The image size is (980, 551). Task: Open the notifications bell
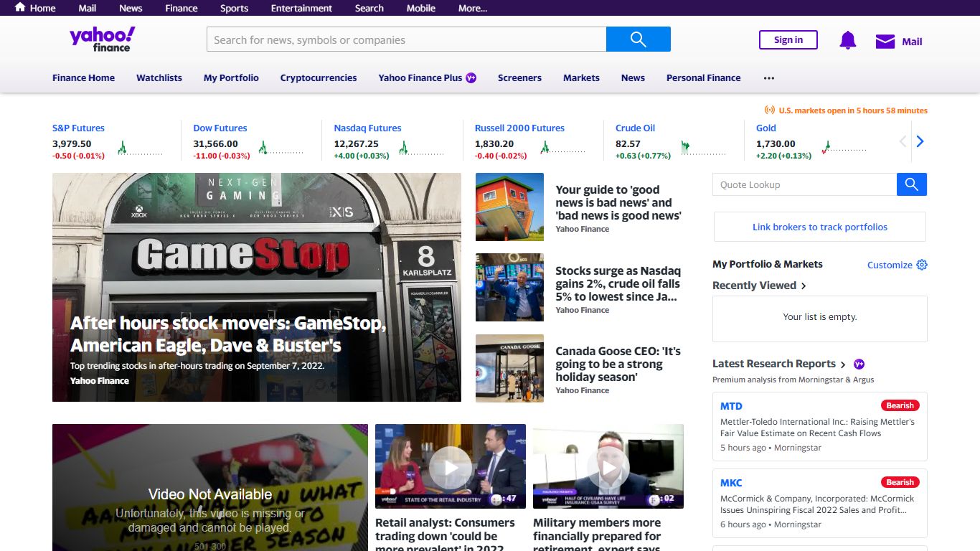coord(848,41)
